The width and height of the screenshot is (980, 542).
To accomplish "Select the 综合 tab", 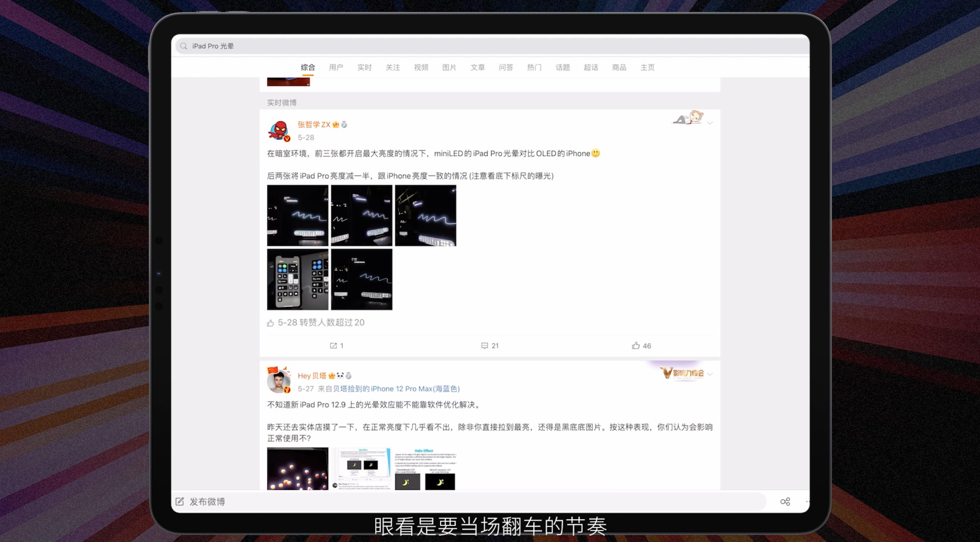I will point(307,67).
